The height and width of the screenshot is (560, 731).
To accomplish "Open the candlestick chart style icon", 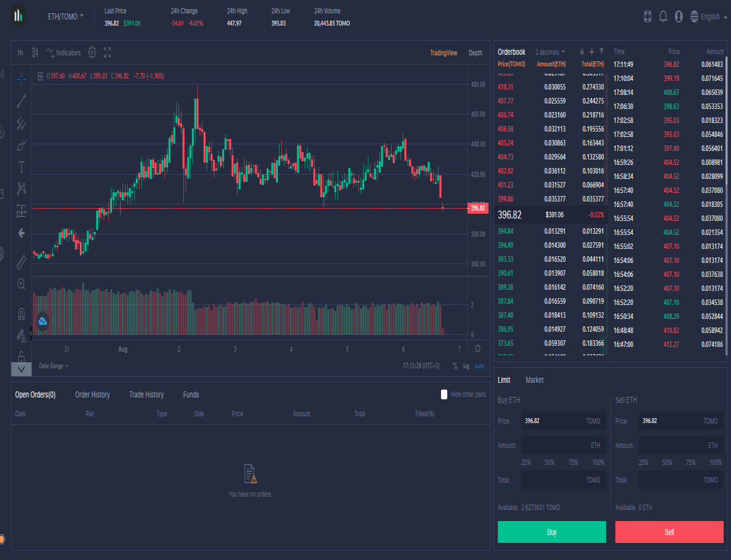I will click(x=35, y=52).
